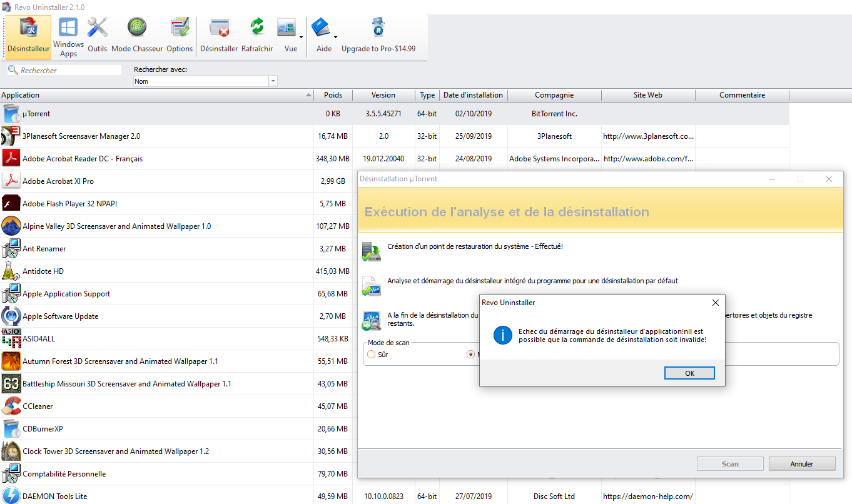Expand the Aide dropdown arrow
852x504 pixels.
pos(335,38)
